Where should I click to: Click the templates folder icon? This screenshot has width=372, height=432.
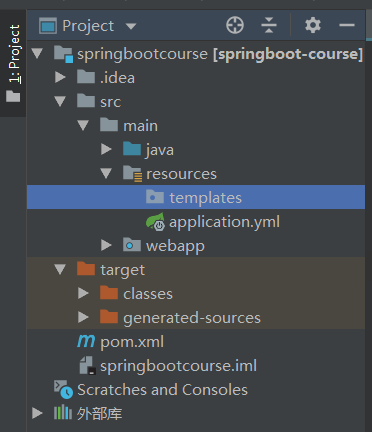pyautogui.click(x=155, y=197)
